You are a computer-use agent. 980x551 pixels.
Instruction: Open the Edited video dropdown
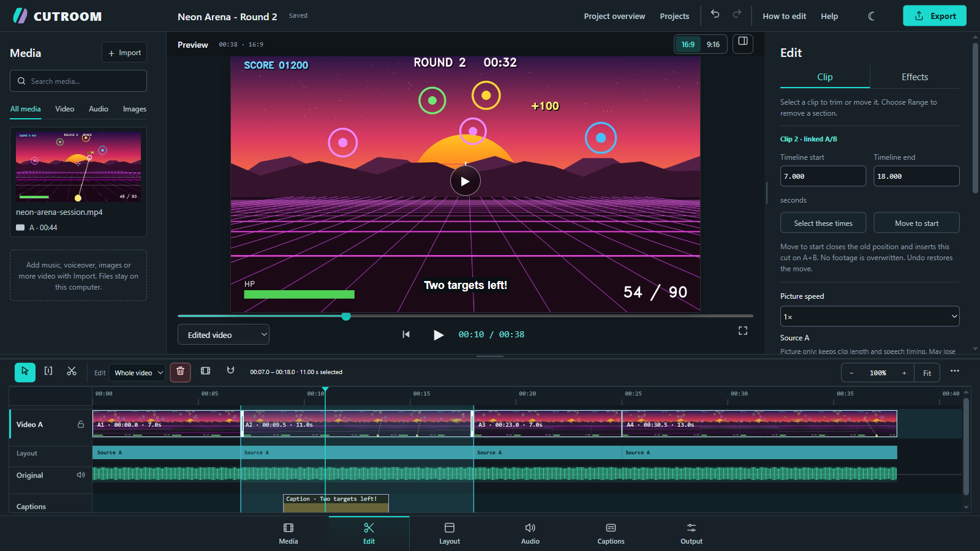coord(224,334)
